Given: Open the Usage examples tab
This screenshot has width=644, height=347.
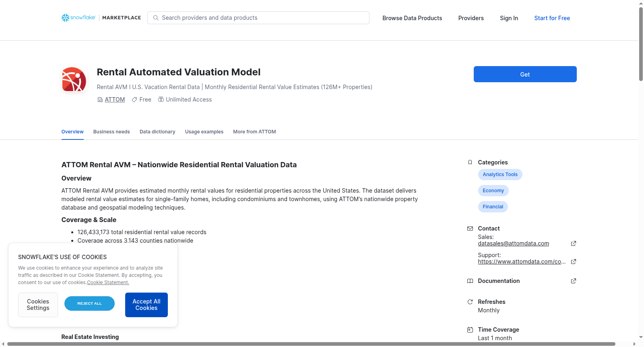Looking at the screenshot, I should (x=204, y=132).
